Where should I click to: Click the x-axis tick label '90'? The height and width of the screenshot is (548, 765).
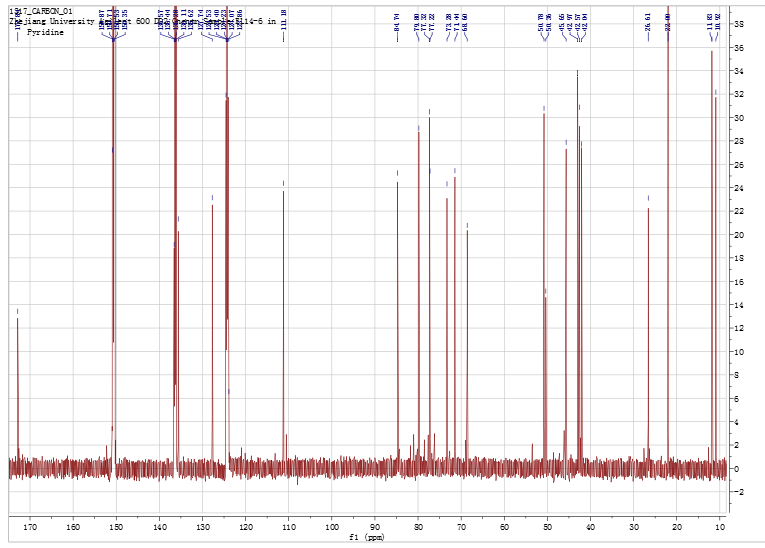tap(375, 527)
